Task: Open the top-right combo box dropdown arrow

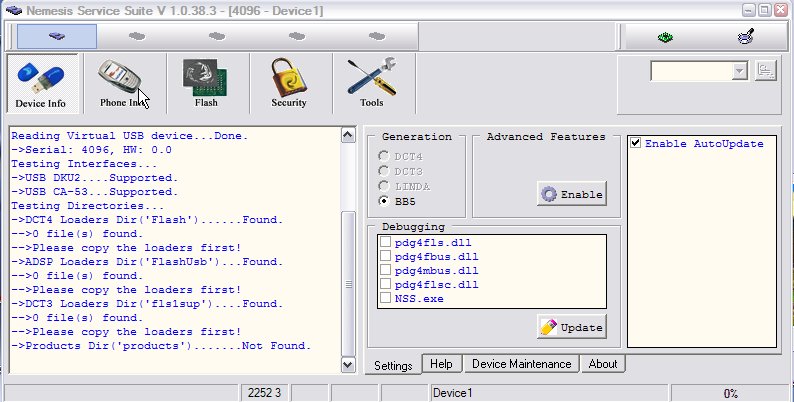Action: [x=740, y=71]
